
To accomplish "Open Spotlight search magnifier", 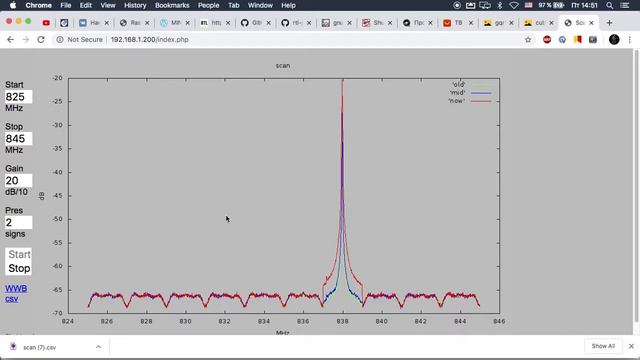I will [x=609, y=5].
